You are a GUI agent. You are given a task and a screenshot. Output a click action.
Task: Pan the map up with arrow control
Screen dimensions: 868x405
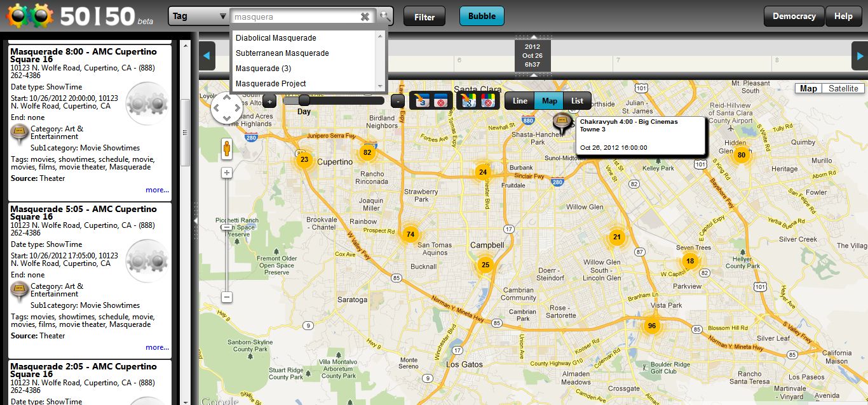pyautogui.click(x=227, y=98)
